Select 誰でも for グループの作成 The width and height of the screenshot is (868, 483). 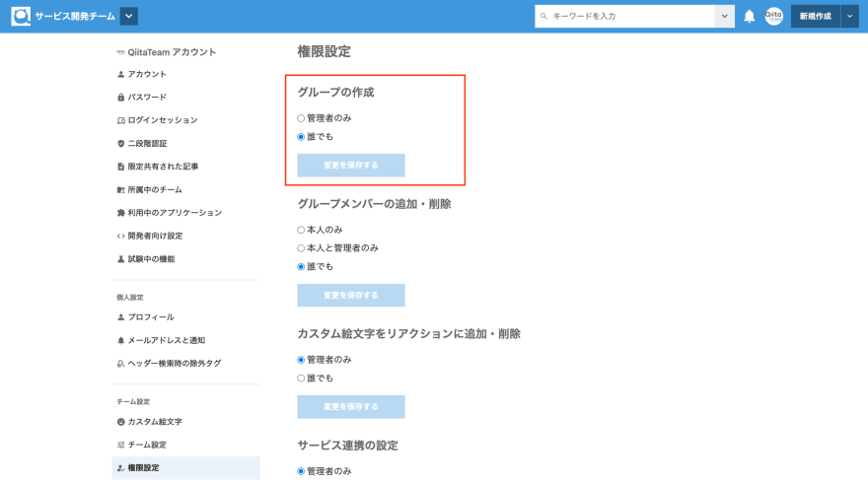[301, 137]
